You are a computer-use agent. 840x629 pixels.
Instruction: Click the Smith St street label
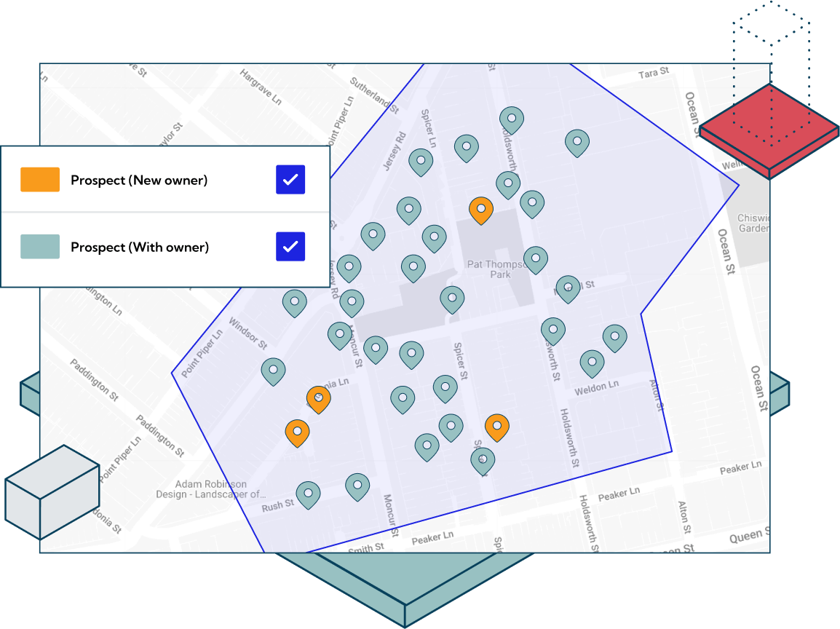coord(366,547)
